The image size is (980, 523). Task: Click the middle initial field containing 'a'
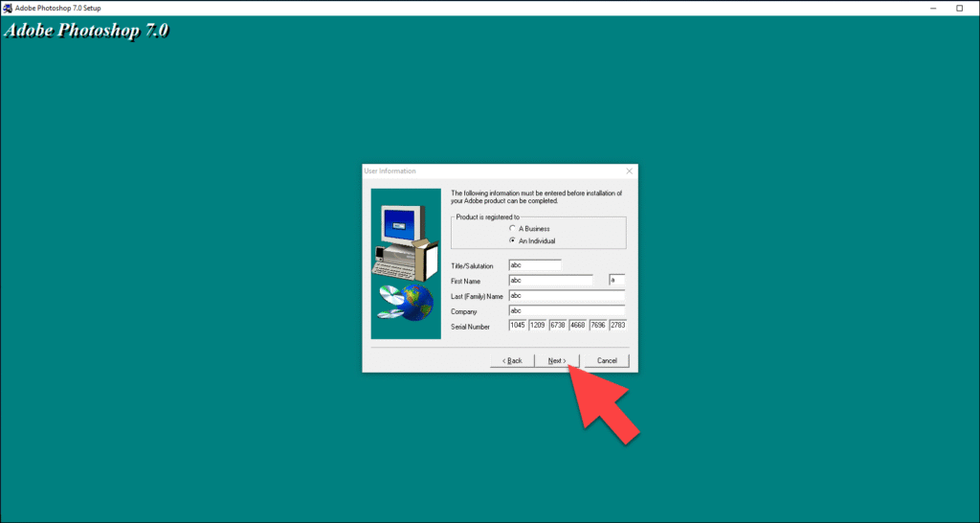click(x=617, y=281)
